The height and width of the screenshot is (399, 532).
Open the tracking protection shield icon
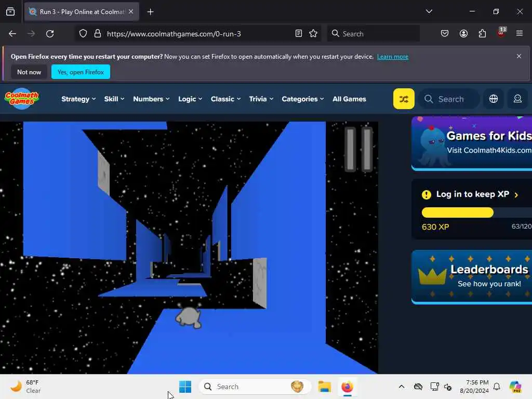point(83,34)
